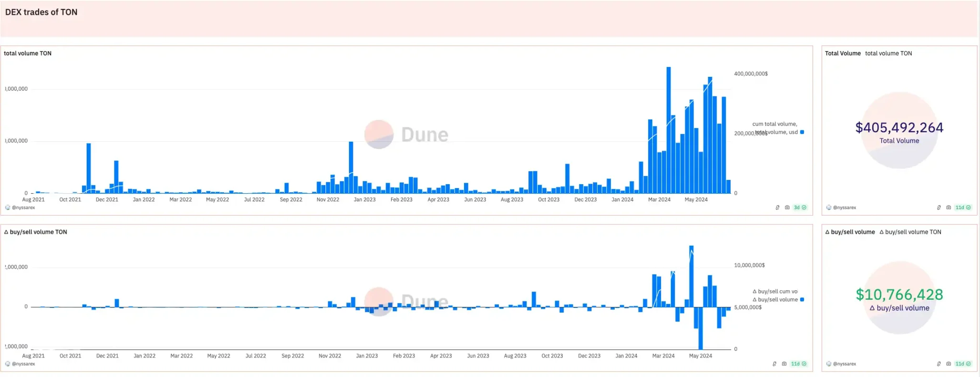The image size is (980, 377).
Task: Click link icon in Total Volume counter panel
Action: click(939, 208)
